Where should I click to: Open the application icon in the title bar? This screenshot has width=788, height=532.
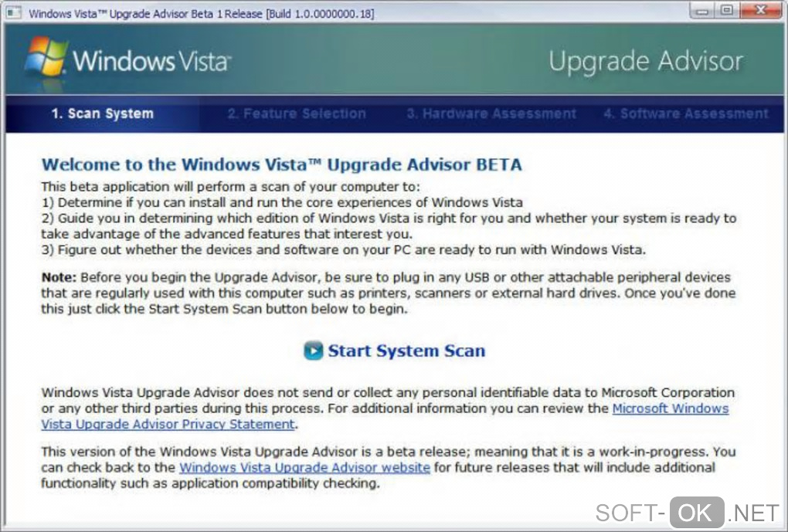point(14,12)
